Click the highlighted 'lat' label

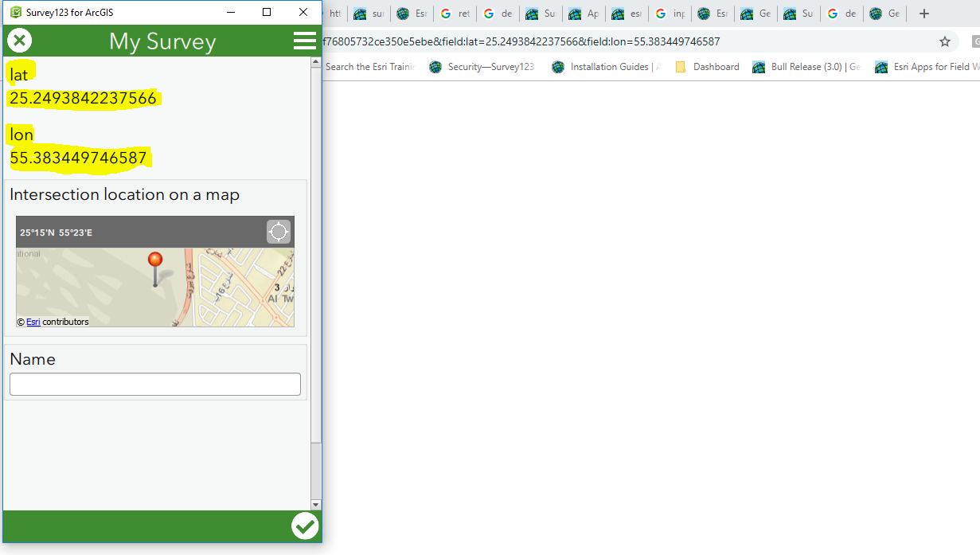point(20,74)
